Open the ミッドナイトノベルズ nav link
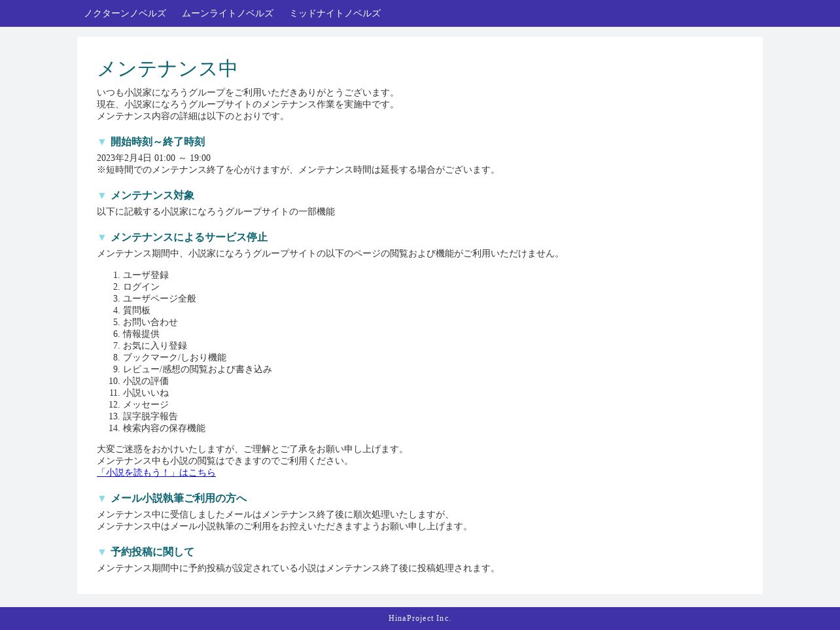The height and width of the screenshot is (630, 840). pyautogui.click(x=335, y=13)
